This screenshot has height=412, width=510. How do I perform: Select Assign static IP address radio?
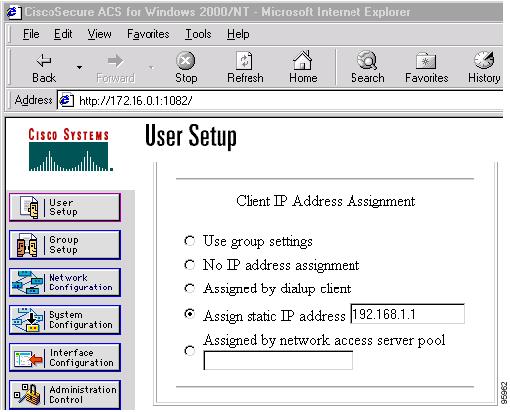pos(189,314)
